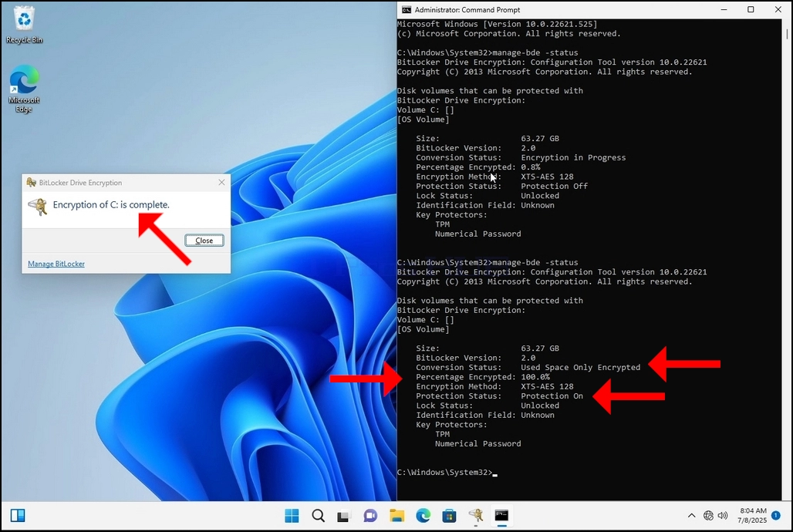Click 'Used Space Only Encrypted' text
The width and height of the screenshot is (793, 532).
(x=581, y=367)
